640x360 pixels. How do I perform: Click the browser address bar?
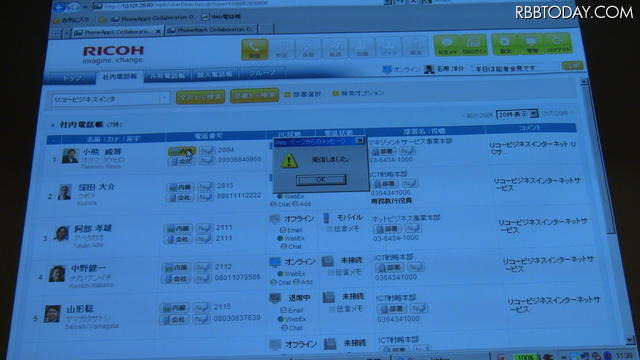tap(239, 5)
